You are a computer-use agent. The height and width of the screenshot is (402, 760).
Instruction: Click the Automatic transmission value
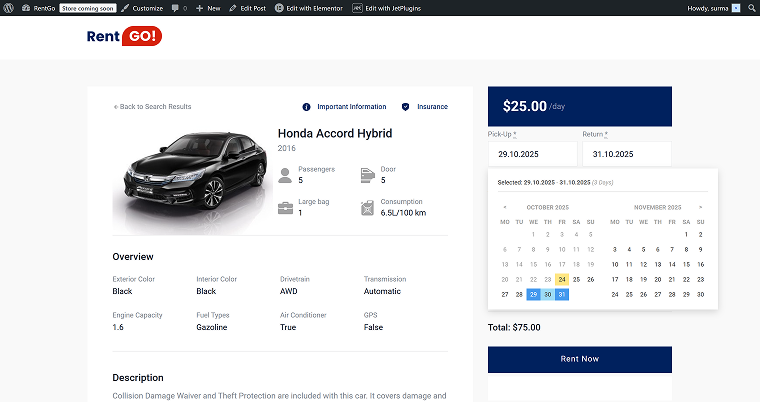click(382, 291)
